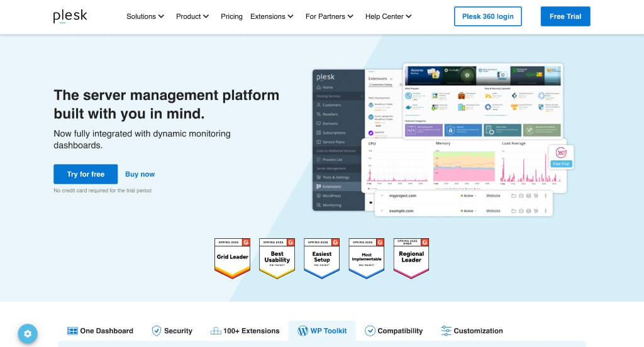Open the cookie settings gear button
This screenshot has height=347, width=644.
28,333
